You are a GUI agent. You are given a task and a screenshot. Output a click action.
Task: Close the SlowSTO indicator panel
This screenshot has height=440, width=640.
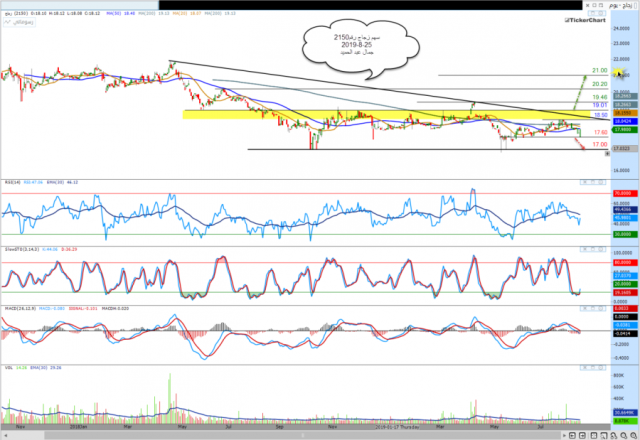coord(584,249)
